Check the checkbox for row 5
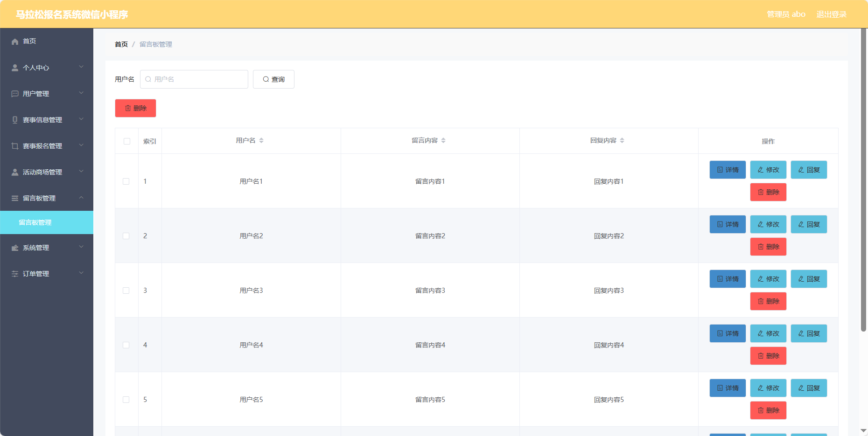This screenshot has width=868, height=436. click(126, 400)
